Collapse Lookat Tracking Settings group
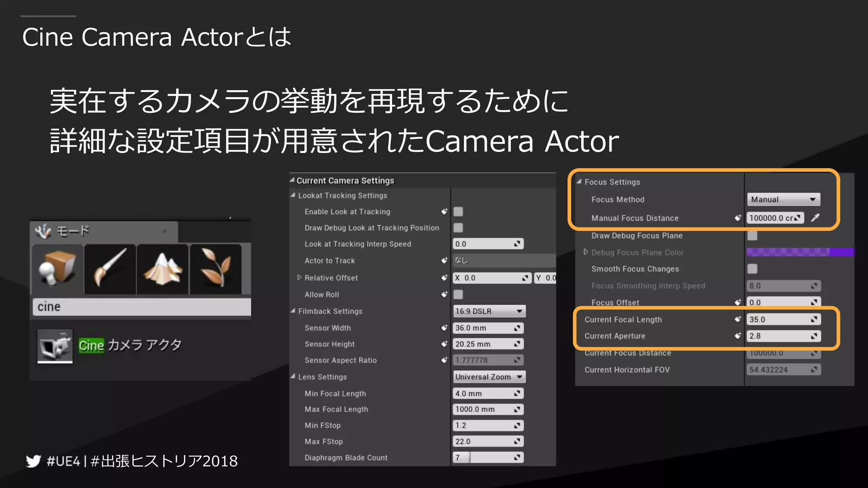The image size is (868, 488). pos(293,195)
